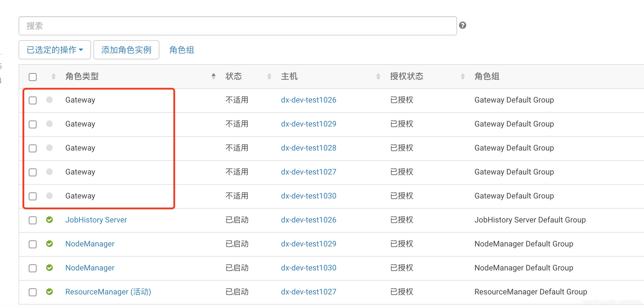
Task: Sort by the health status column arrows
Action: click(54, 76)
